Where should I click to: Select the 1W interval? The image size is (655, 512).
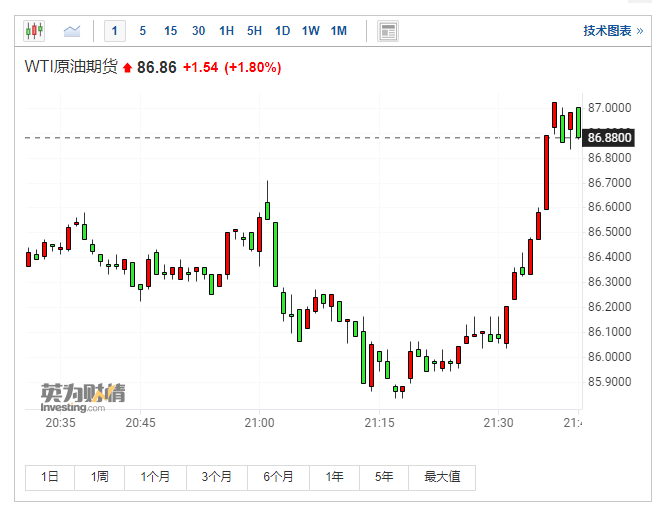point(310,31)
